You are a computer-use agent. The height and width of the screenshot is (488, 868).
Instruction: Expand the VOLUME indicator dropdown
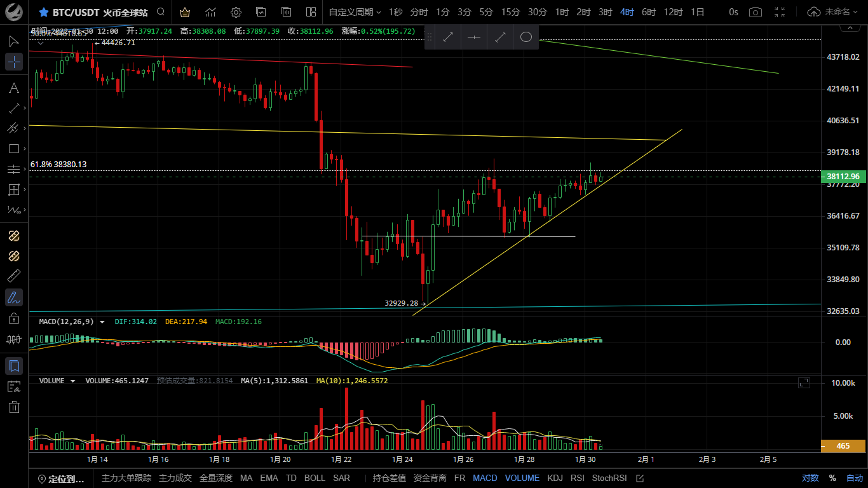72,381
